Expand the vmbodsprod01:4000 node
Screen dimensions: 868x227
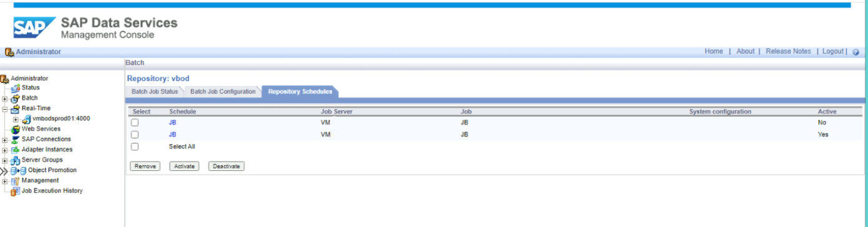click(x=16, y=119)
